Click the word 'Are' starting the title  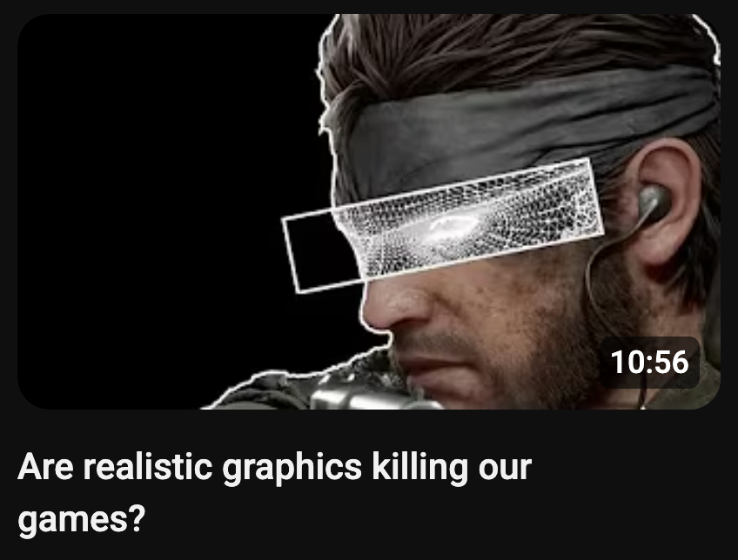45,467
